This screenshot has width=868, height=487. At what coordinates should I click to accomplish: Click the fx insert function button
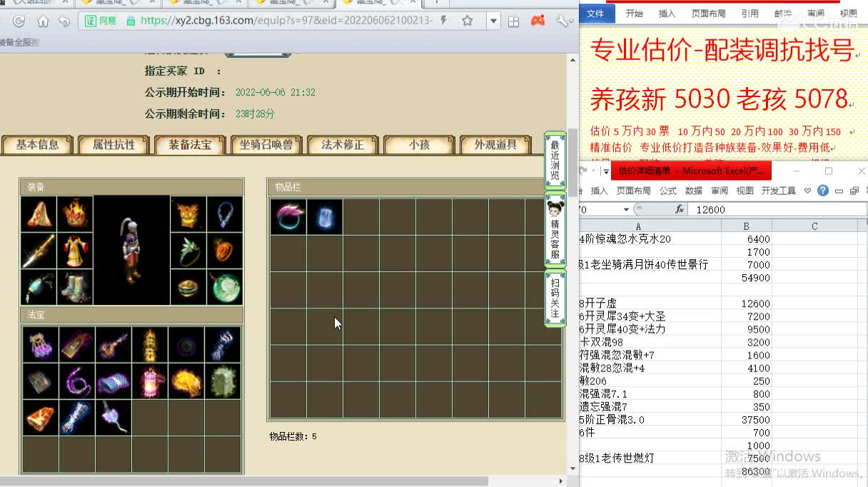click(x=680, y=209)
